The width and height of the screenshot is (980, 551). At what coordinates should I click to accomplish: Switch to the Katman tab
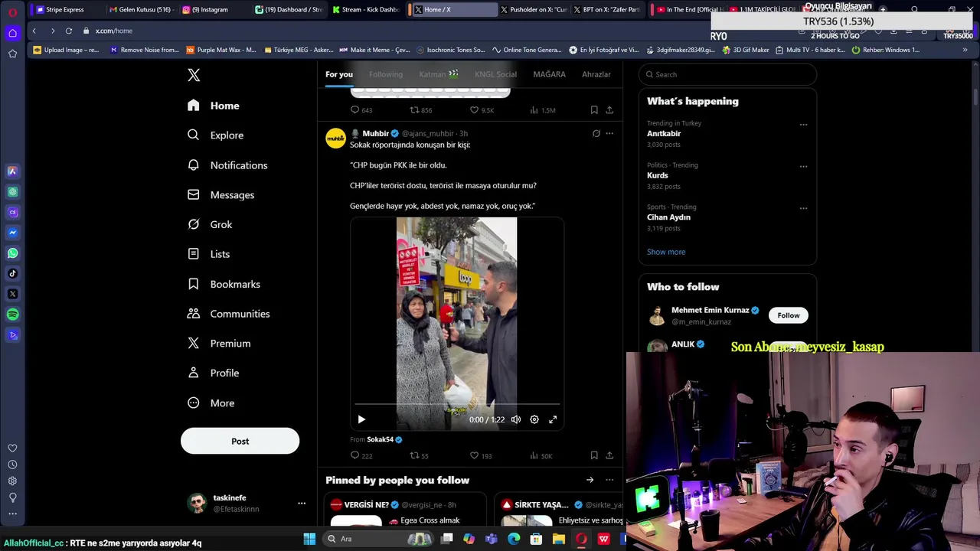tap(438, 74)
